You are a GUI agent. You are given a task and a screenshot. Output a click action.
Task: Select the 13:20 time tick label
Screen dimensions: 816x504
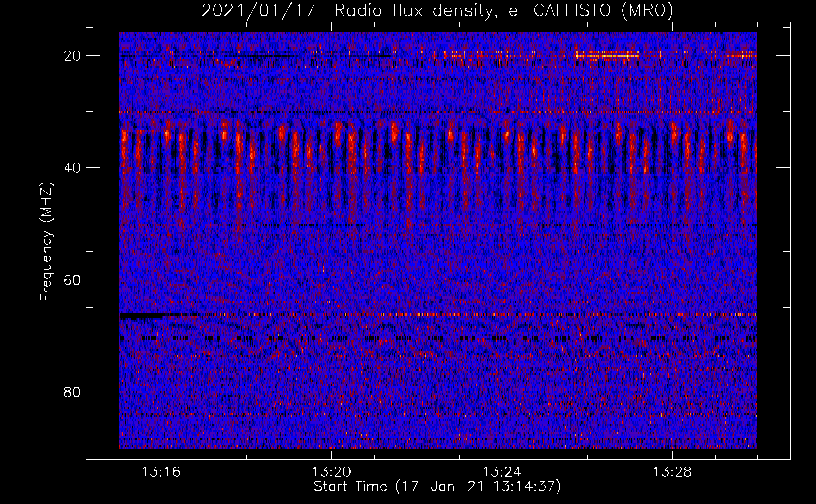331,472
